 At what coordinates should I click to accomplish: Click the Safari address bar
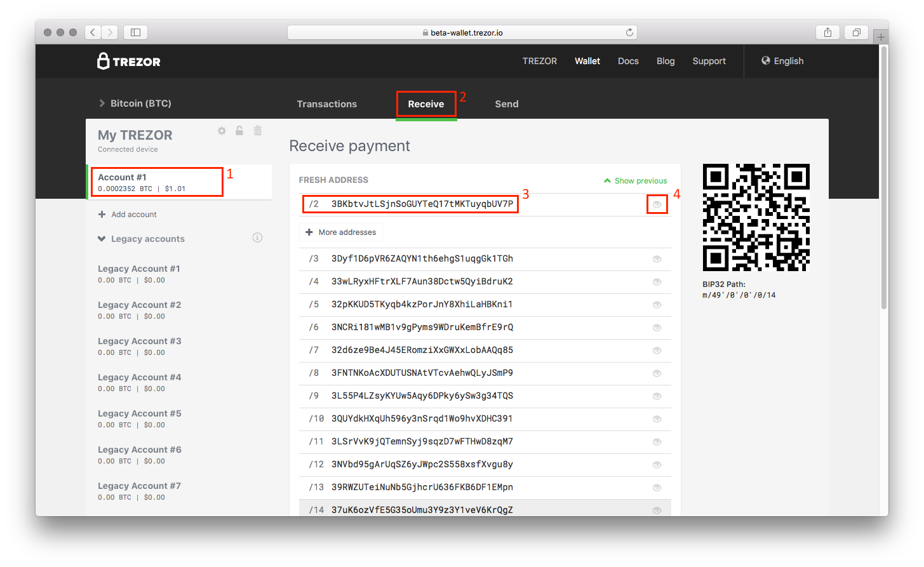pyautogui.click(x=462, y=32)
